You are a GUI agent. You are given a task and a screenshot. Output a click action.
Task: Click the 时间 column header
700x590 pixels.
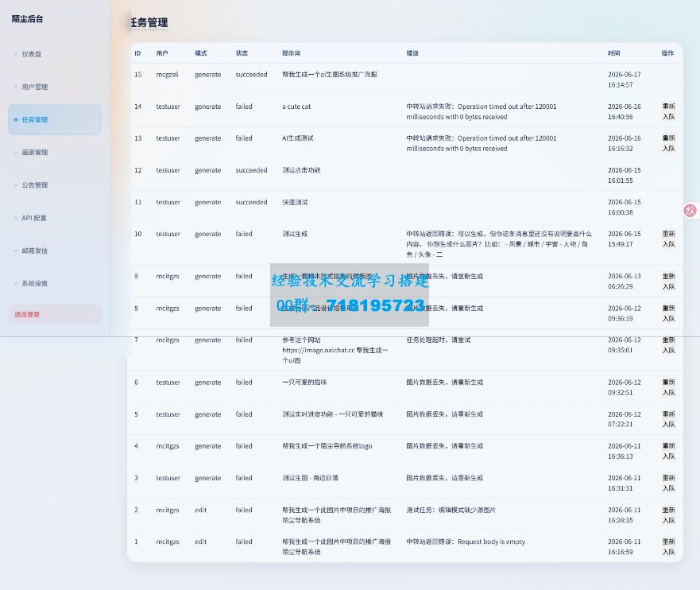[x=614, y=53]
